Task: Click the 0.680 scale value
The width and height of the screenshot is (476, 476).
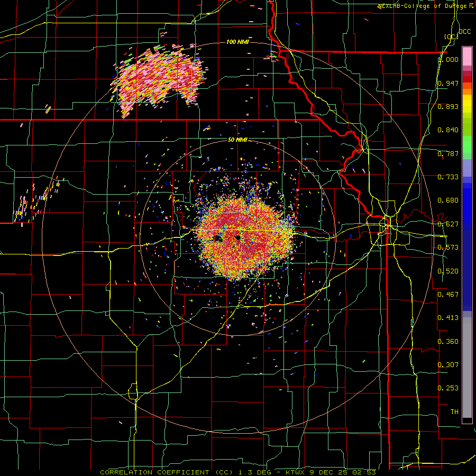Action: pos(448,200)
